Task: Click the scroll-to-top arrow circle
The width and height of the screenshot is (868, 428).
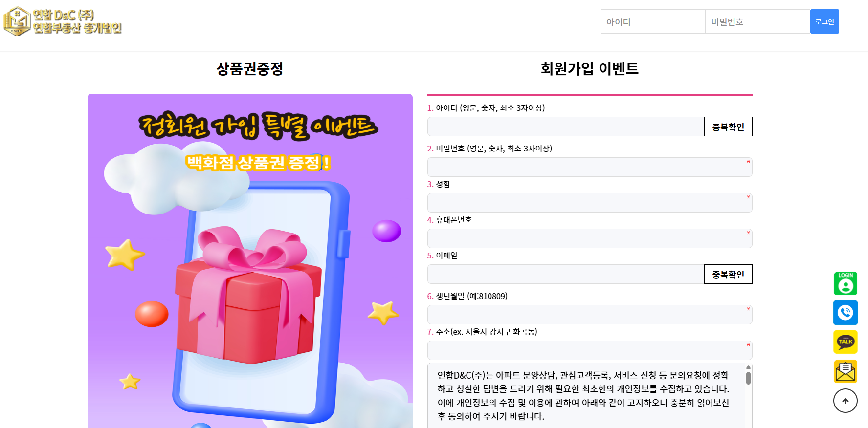Action: 846,401
